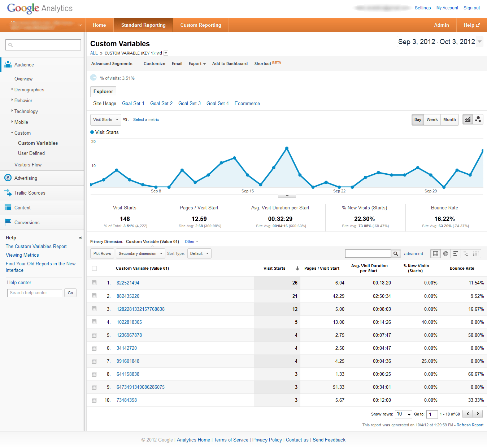Open the Admin tab
This screenshot has width=487, height=448.
(x=442, y=25)
